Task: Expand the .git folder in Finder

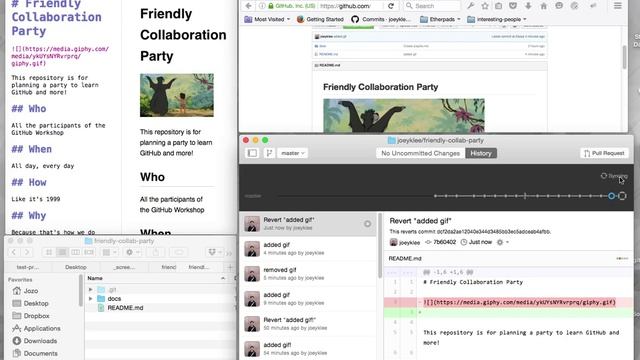Action: click(91, 289)
